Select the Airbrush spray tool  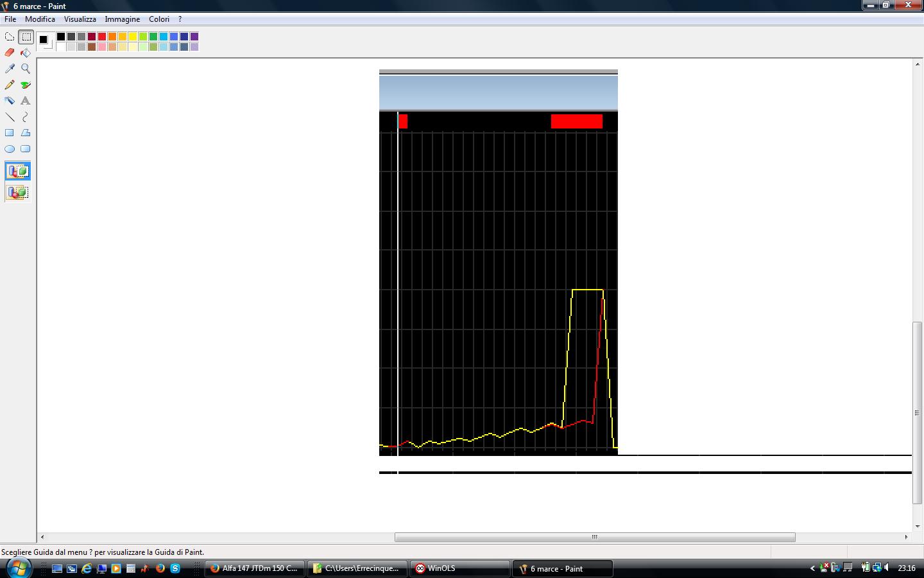(10, 101)
